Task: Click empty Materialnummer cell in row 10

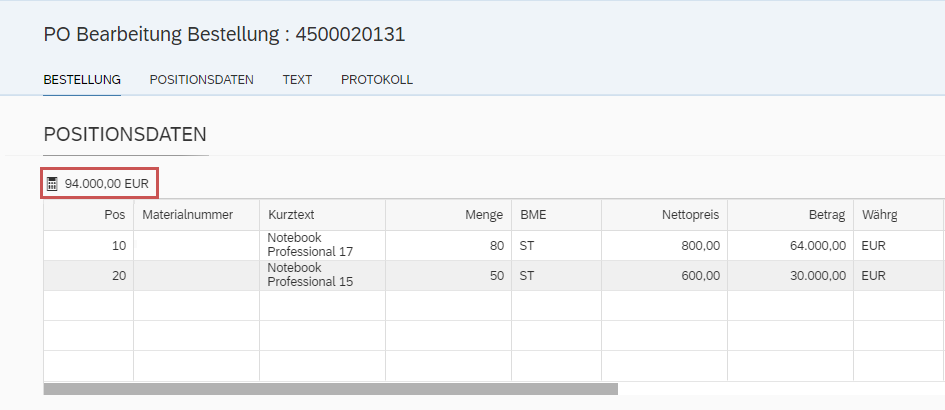Action: [x=196, y=245]
